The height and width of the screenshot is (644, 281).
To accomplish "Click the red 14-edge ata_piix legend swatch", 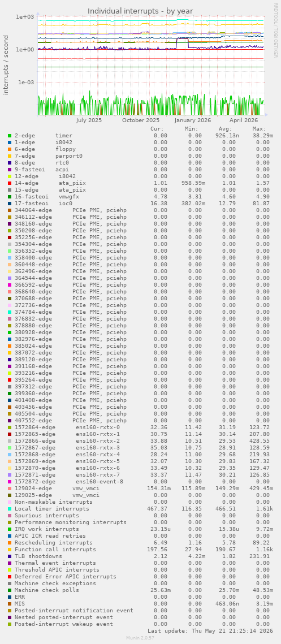I will pyautogui.click(x=10, y=183).
